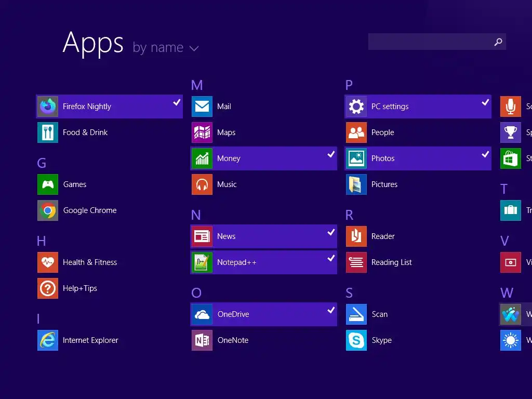
Task: Open the People app icon
Action: click(x=356, y=132)
